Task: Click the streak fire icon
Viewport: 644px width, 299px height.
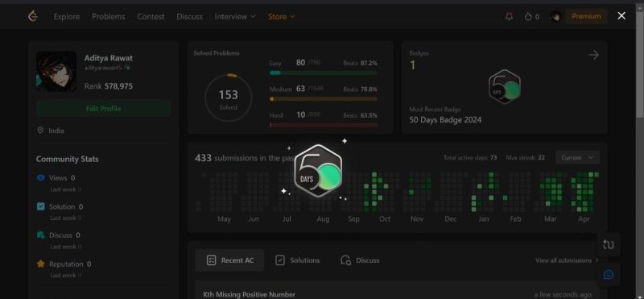Action: coord(528,16)
